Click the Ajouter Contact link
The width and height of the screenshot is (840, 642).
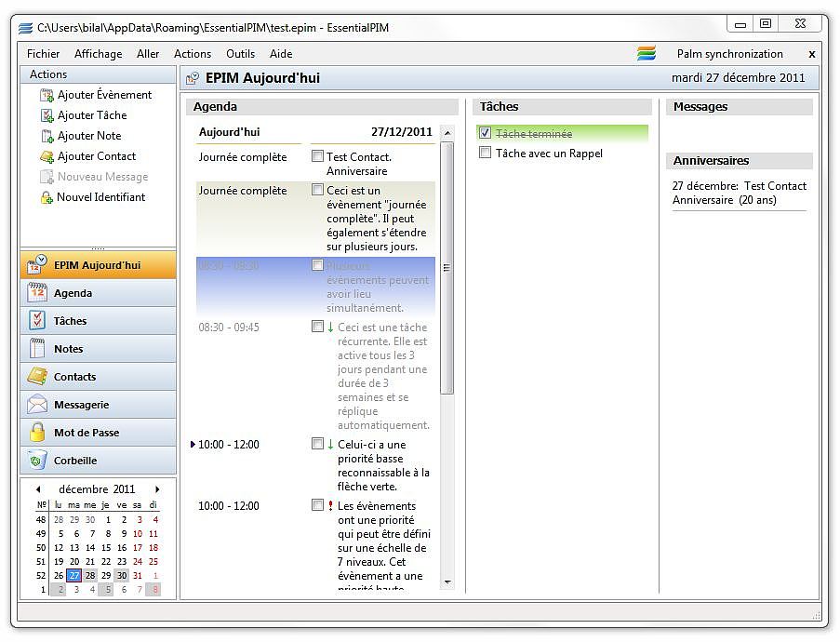pyautogui.click(x=97, y=156)
